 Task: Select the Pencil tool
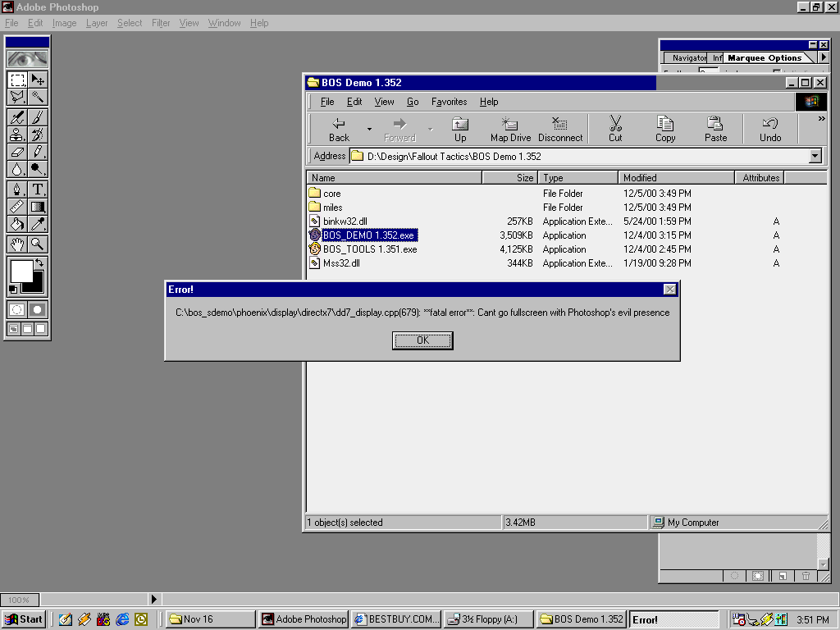click(x=38, y=152)
